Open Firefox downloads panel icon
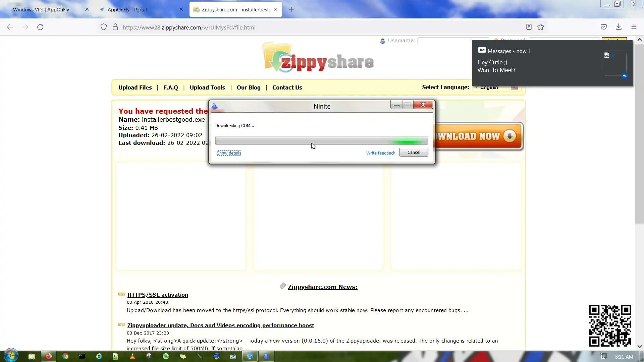 click(x=619, y=27)
